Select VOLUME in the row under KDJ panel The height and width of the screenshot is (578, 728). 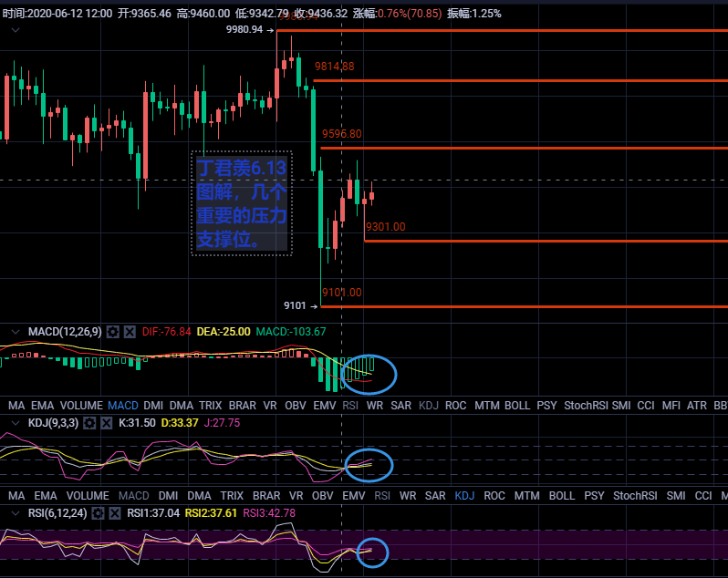(88, 496)
